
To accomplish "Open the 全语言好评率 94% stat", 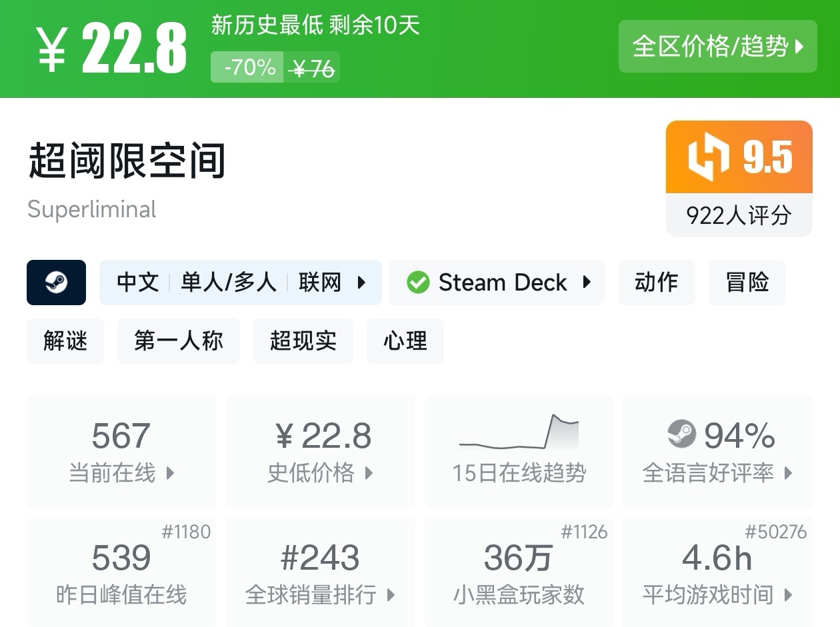I will tap(717, 451).
